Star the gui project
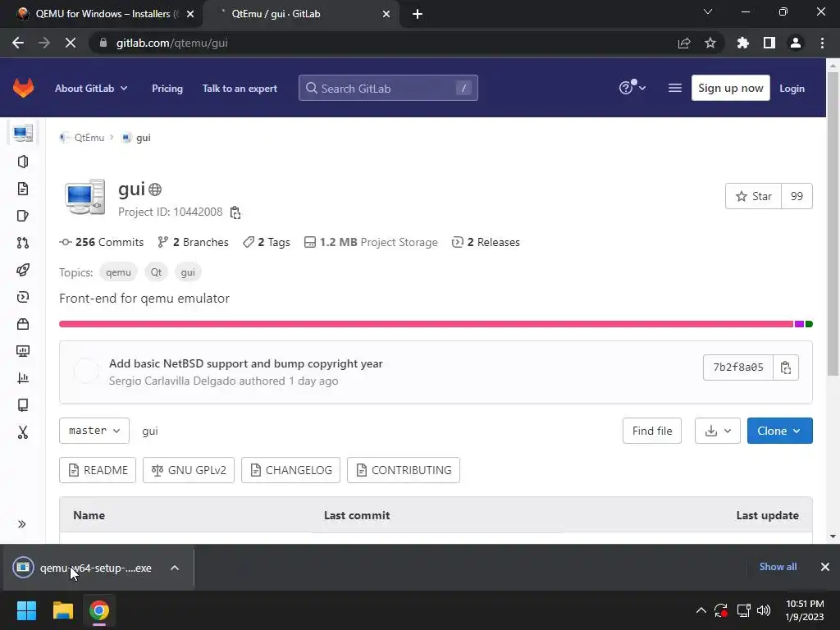This screenshot has height=630, width=840. [753, 196]
